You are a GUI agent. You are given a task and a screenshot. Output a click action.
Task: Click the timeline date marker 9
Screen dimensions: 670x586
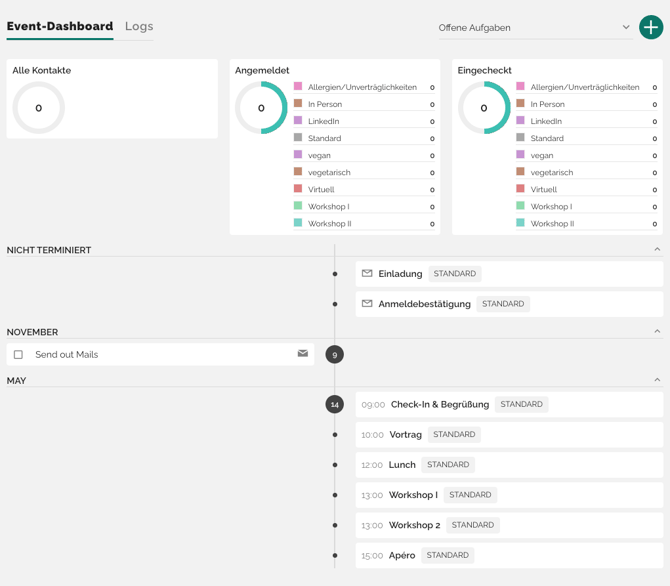tap(335, 354)
